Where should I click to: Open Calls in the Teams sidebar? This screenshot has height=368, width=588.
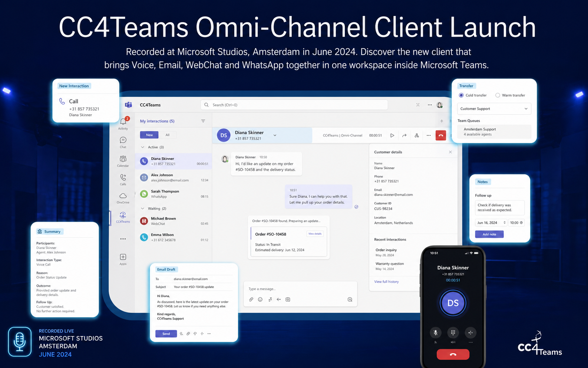[x=123, y=180]
